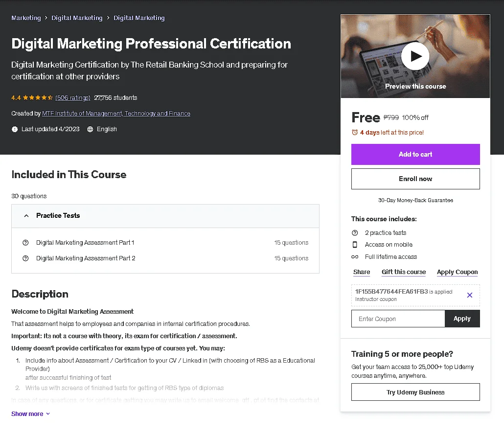
Task: Click the star rating icons
Action: coord(38,97)
